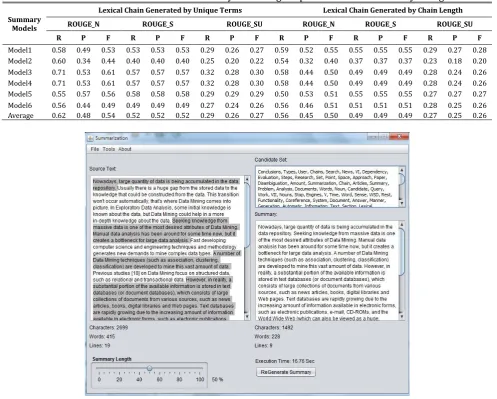Click the Candidate Set scrollbar down arrow
Image resolution: width=497 pixels, height=399 pixels.
(402, 203)
